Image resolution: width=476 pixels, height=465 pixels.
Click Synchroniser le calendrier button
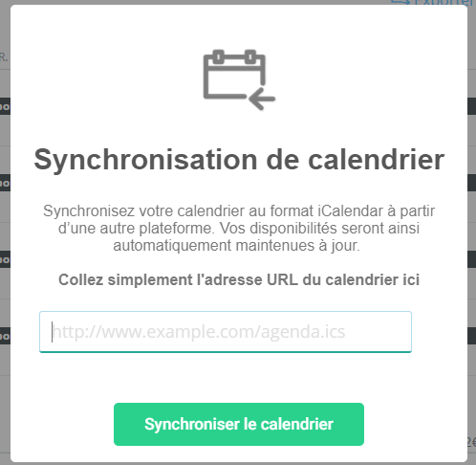click(239, 424)
